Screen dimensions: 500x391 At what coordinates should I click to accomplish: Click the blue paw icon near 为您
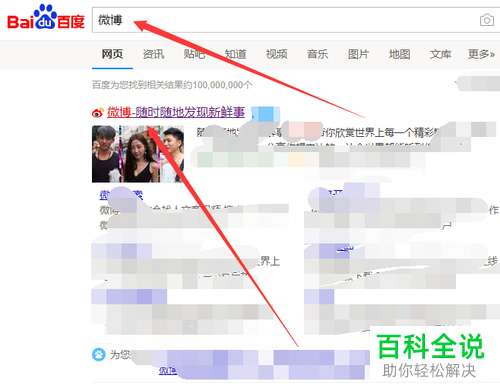pos(99,354)
